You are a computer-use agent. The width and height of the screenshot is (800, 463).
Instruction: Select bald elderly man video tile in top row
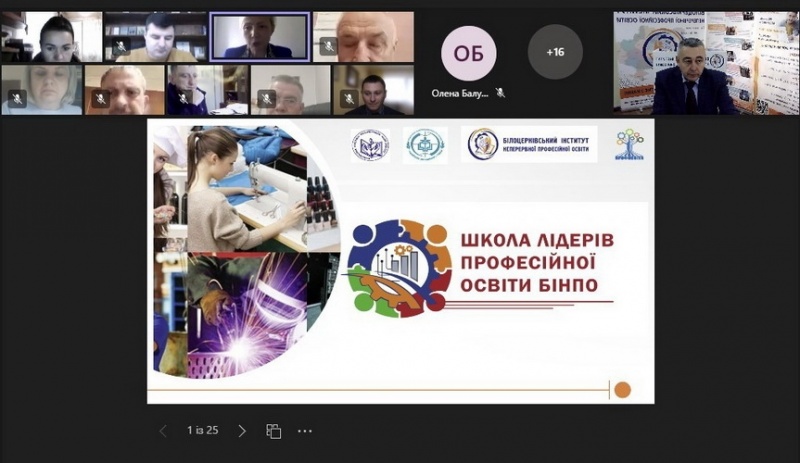[x=363, y=37]
